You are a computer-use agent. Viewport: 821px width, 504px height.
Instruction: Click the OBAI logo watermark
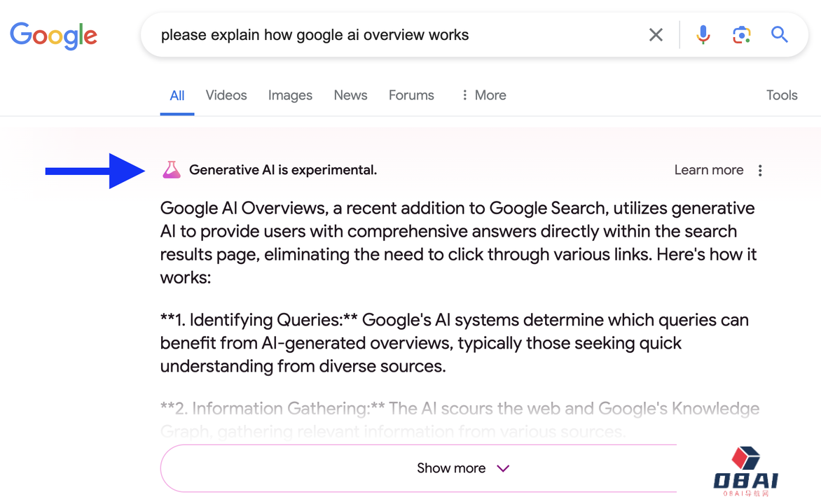(745, 472)
